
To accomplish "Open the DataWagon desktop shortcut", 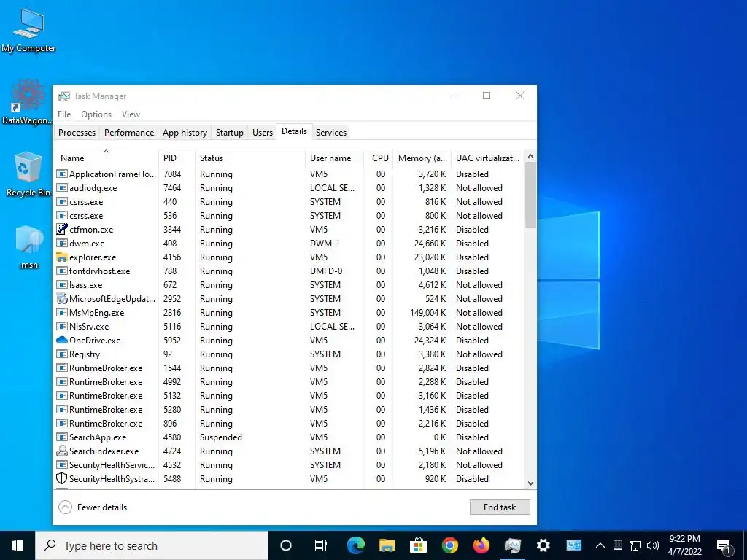I will [x=28, y=102].
